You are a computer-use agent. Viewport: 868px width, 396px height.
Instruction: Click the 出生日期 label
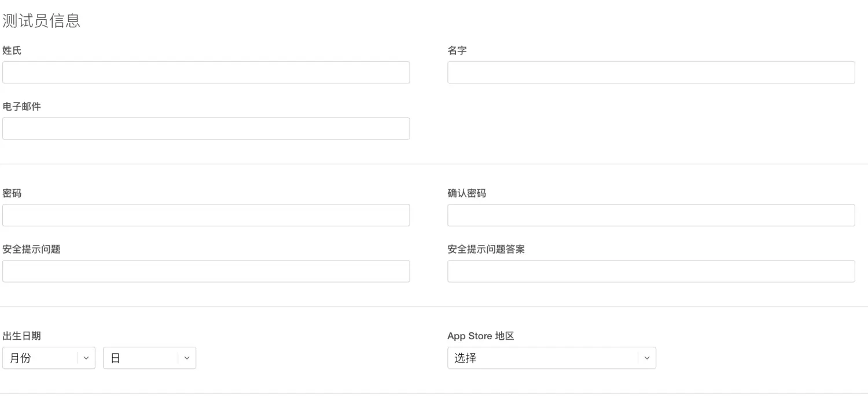[x=21, y=336]
